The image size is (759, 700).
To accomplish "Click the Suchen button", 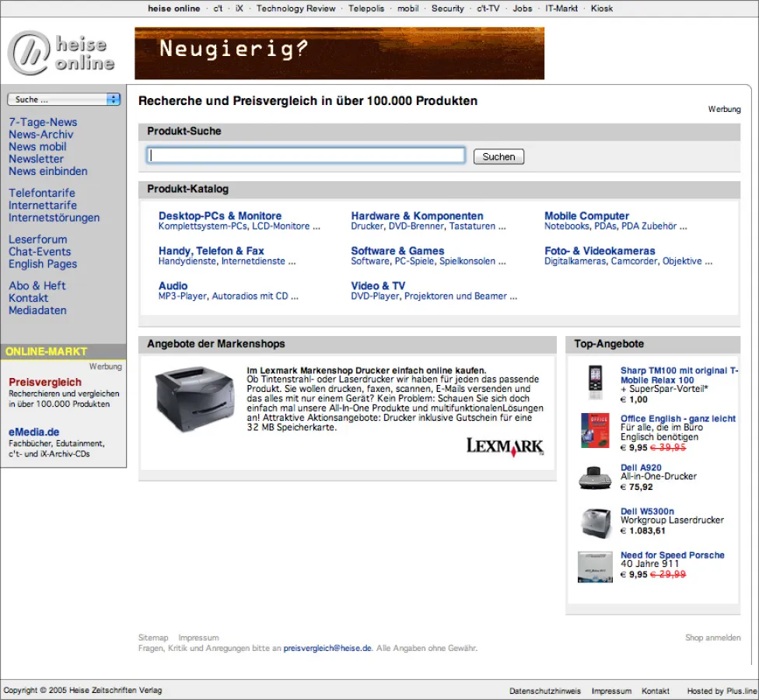I will coord(498,157).
